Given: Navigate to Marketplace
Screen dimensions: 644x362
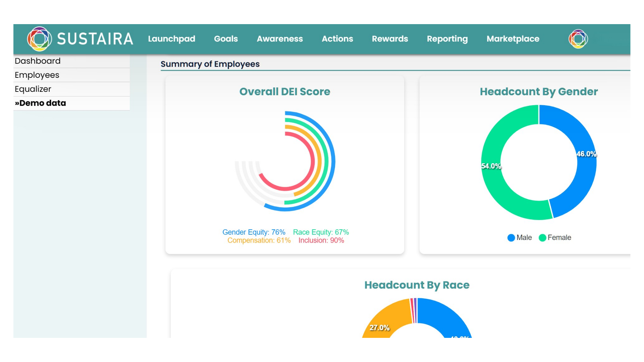Looking at the screenshot, I should point(513,39).
